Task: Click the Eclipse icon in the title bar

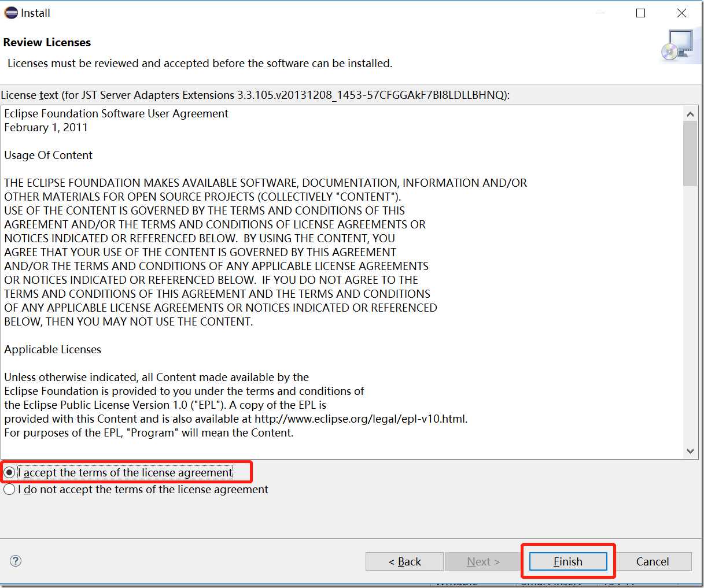Action: (x=11, y=13)
